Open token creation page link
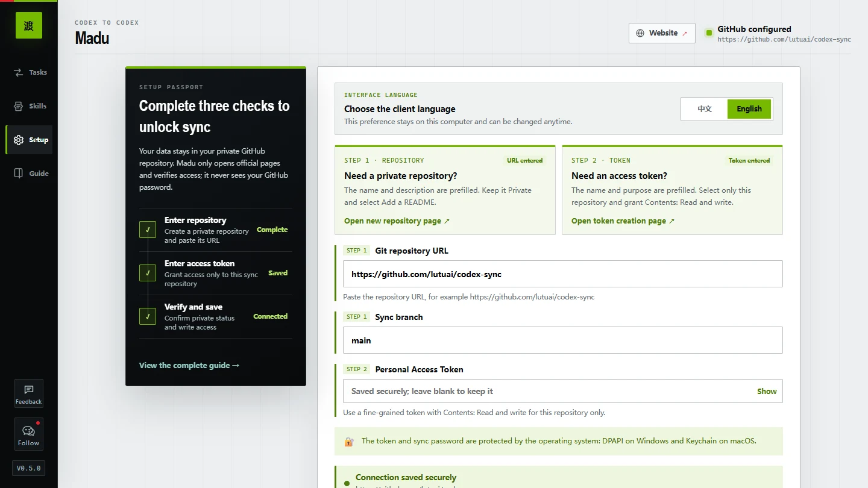The height and width of the screenshot is (488, 868). pyautogui.click(x=623, y=221)
